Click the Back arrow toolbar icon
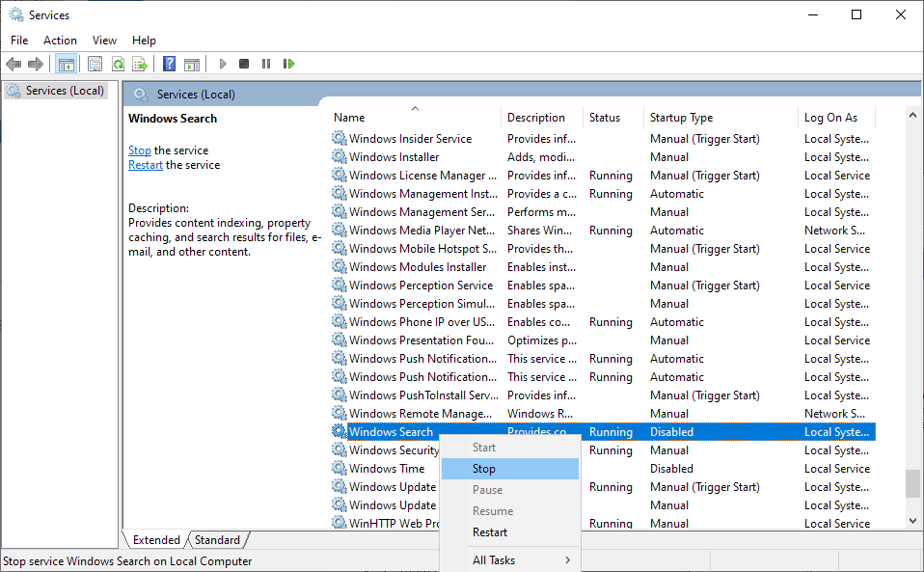Image resolution: width=924 pixels, height=572 pixels. click(x=14, y=65)
